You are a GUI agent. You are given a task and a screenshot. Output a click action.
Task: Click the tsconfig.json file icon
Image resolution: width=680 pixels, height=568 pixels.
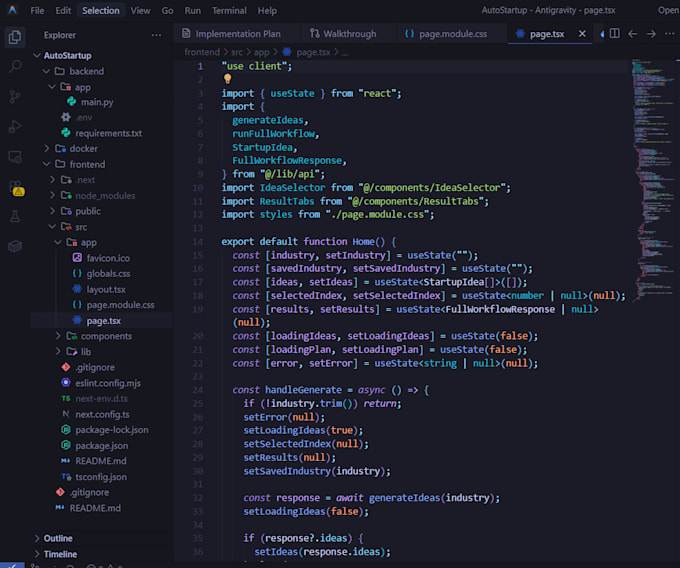66,476
